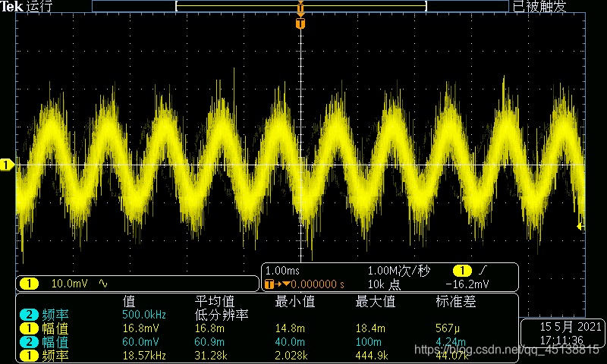Viewport: 607px width, 364px height.
Task: Click the 17:11:36 clock time
Action: pos(561,340)
